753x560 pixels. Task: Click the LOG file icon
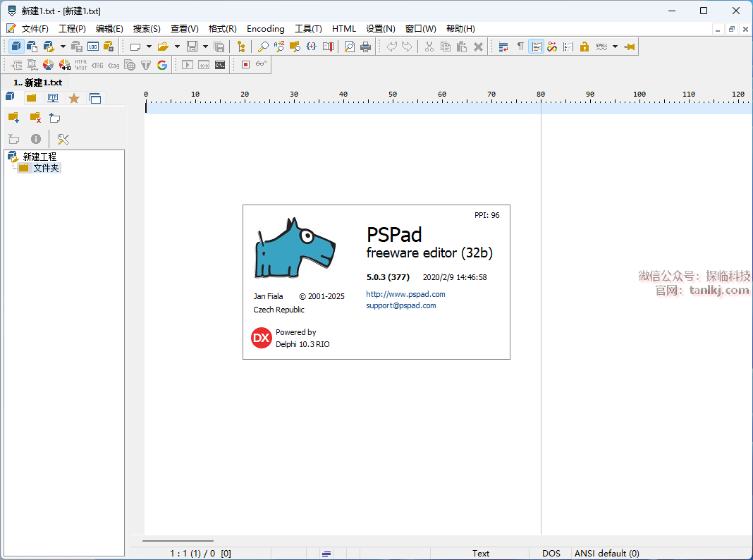coord(93,47)
